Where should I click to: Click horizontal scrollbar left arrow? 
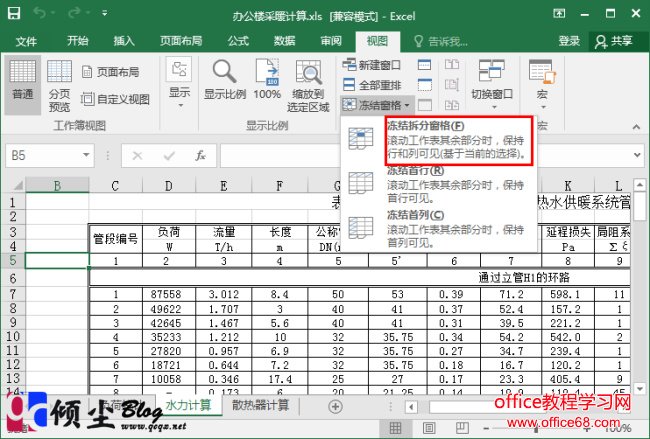411,407
